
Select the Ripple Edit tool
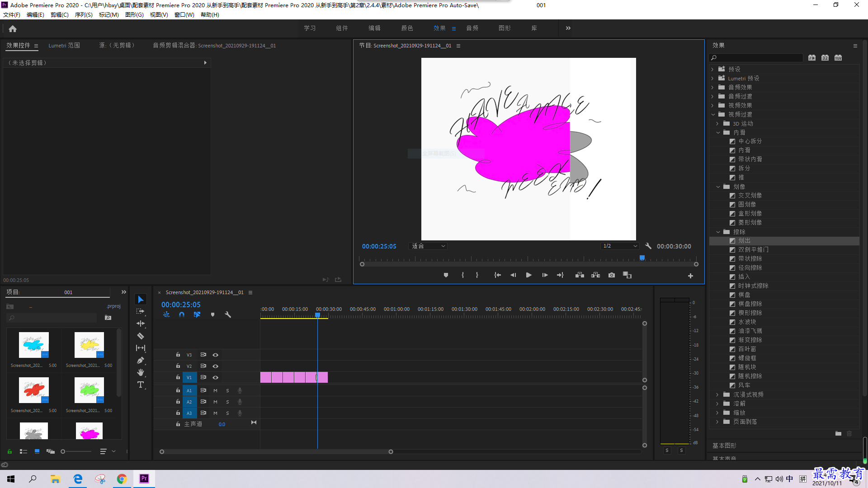(x=141, y=324)
